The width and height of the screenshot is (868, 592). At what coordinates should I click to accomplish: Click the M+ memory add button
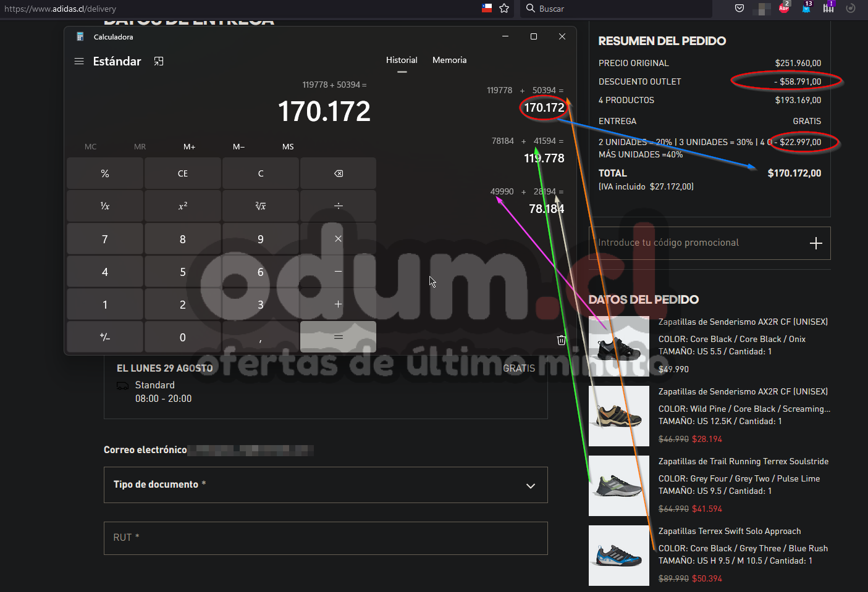point(189,147)
